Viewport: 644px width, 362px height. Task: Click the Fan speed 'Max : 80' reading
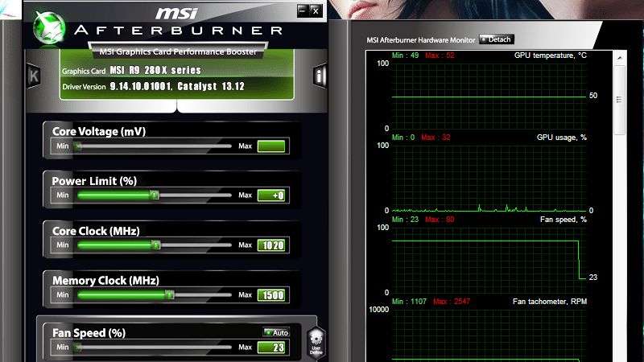click(440, 220)
